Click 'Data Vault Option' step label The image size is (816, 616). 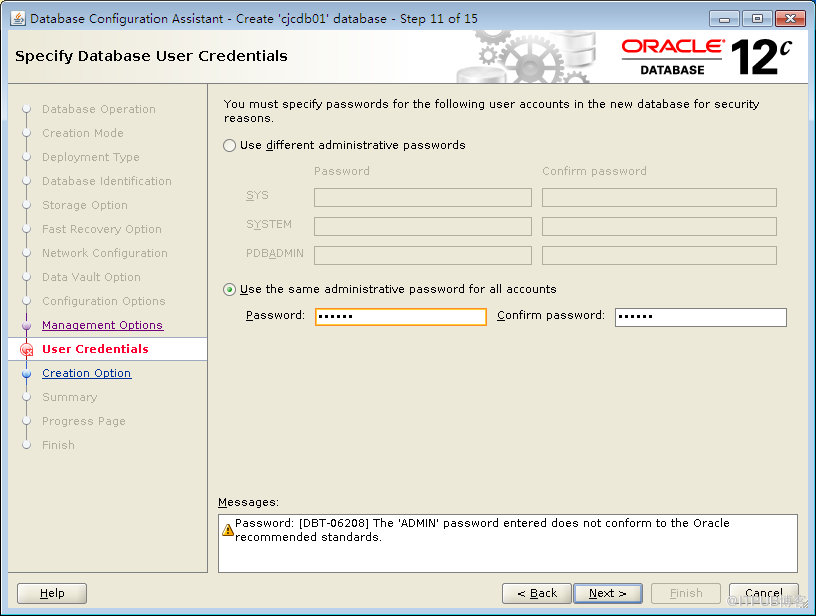(x=91, y=277)
